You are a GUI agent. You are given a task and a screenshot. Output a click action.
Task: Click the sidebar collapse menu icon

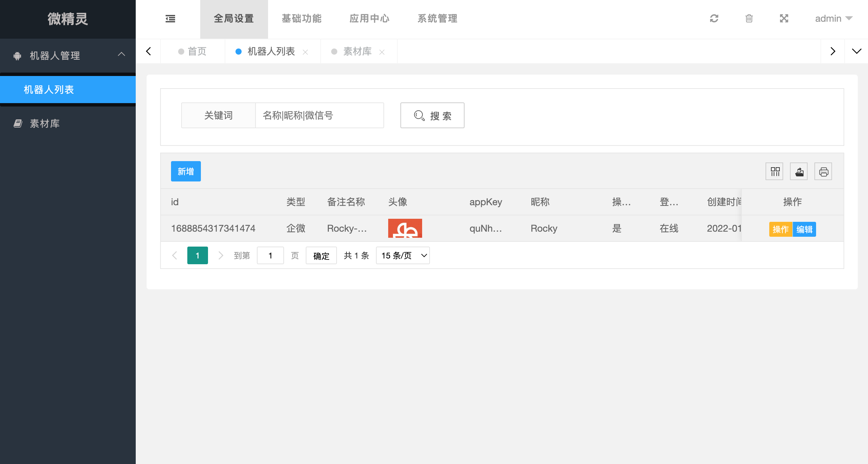pyautogui.click(x=170, y=19)
